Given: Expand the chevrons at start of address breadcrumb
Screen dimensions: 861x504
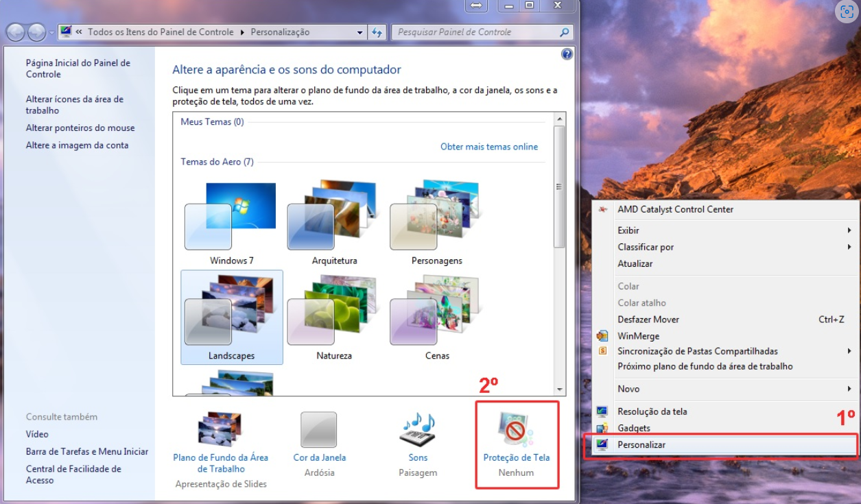Looking at the screenshot, I should tap(79, 32).
